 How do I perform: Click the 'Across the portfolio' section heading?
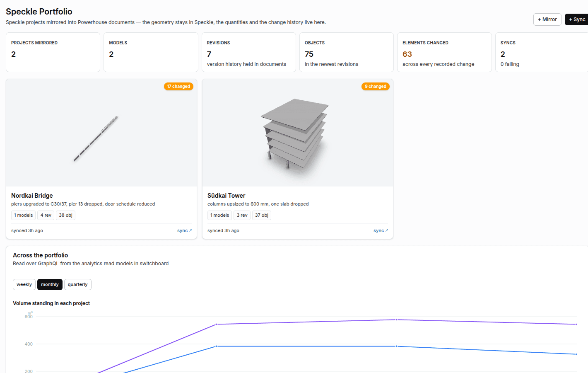click(40, 255)
